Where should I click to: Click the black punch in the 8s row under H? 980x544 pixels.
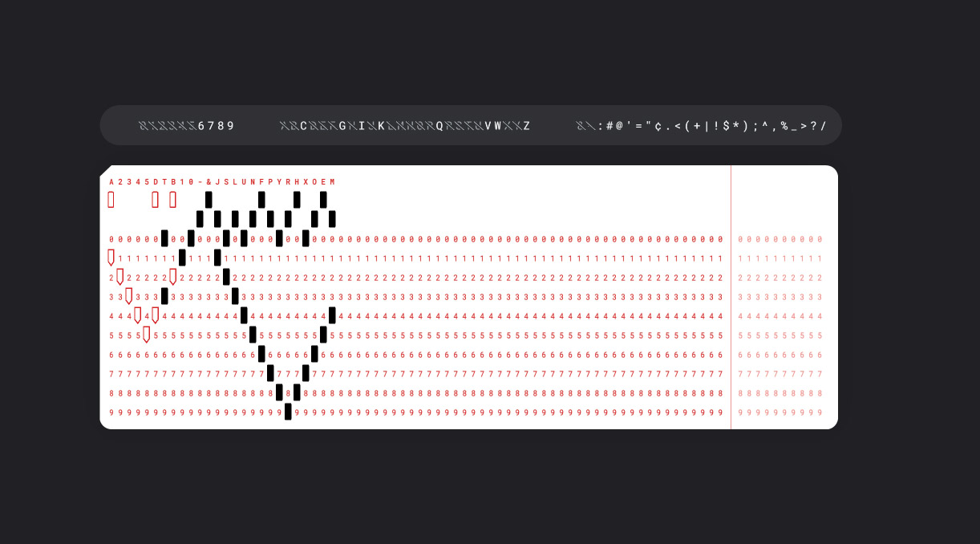coord(297,392)
